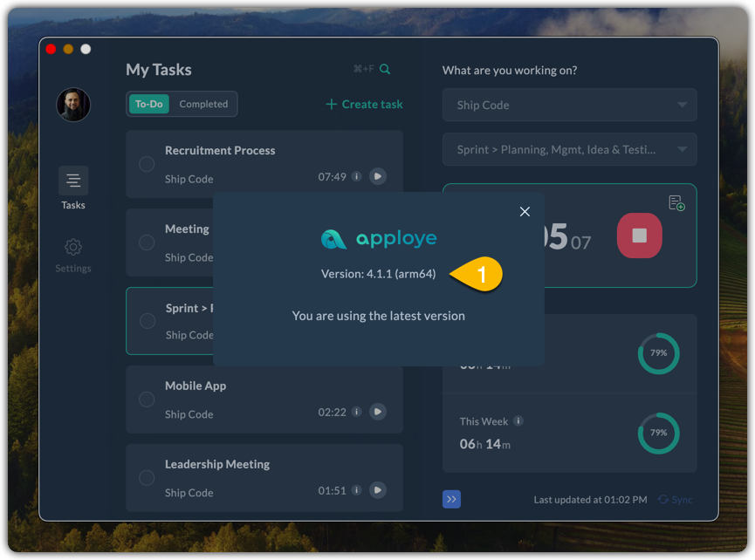
Task: Click 'You are using the latest version' message
Action: pyautogui.click(x=379, y=316)
